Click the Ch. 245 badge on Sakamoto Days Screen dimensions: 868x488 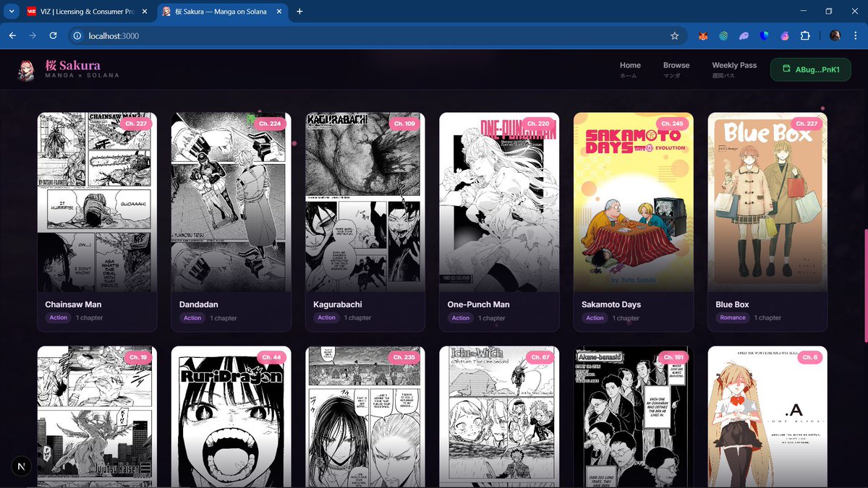(672, 124)
